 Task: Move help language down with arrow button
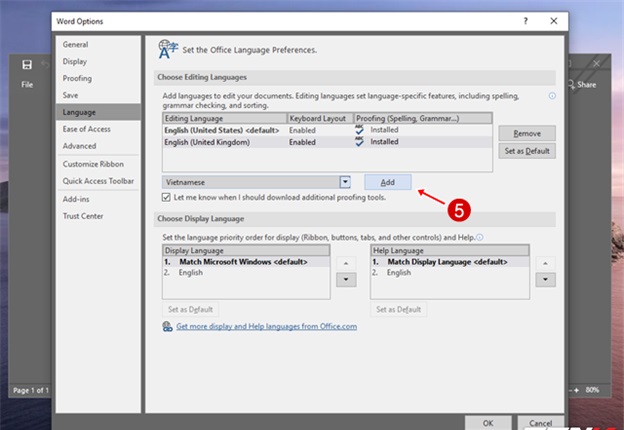[x=545, y=280]
